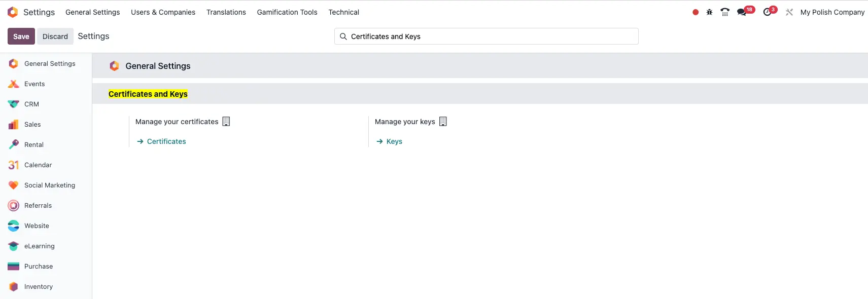Open conversations chat bubble icon
The width and height of the screenshot is (868, 299).
742,12
